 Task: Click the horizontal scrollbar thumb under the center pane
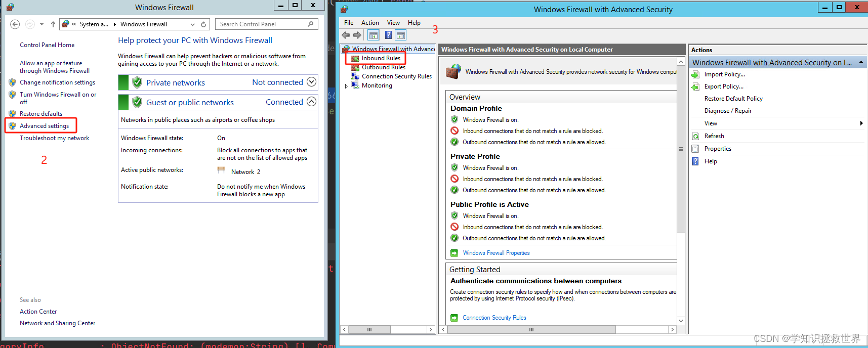(531, 329)
